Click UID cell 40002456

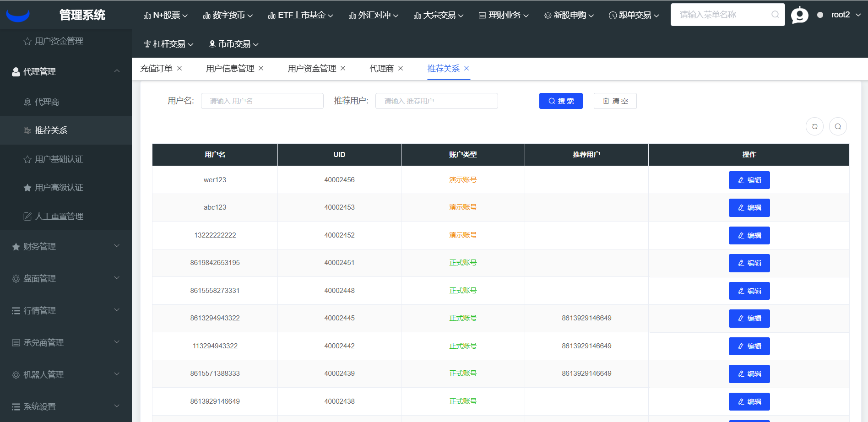click(339, 180)
